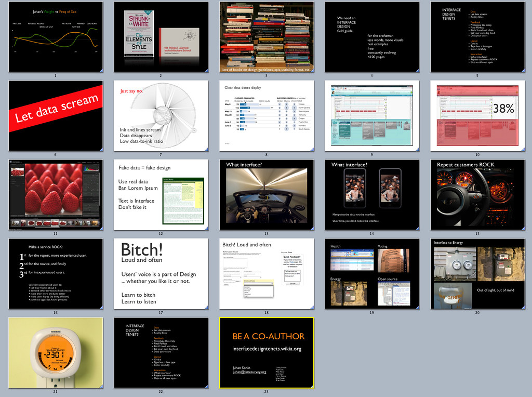Open the 'We need an Interface Design field guide' slide
Viewport: 532px width, 397px height.
tap(371, 36)
